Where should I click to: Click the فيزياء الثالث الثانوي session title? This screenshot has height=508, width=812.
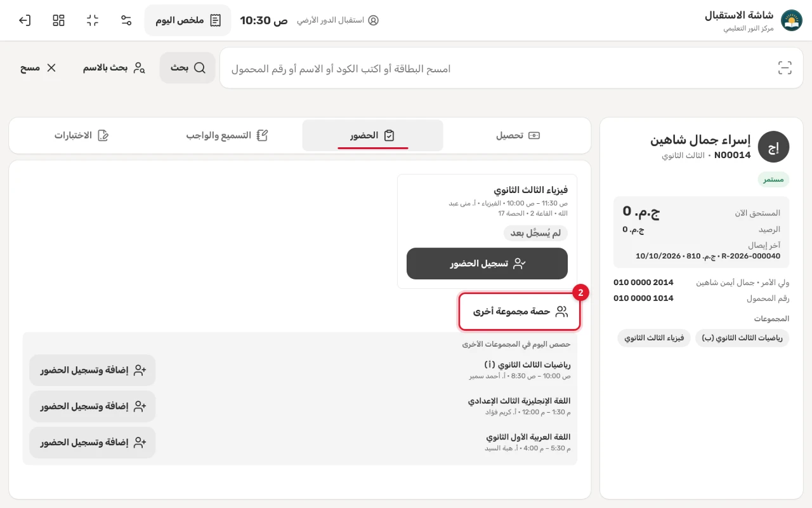(531, 190)
